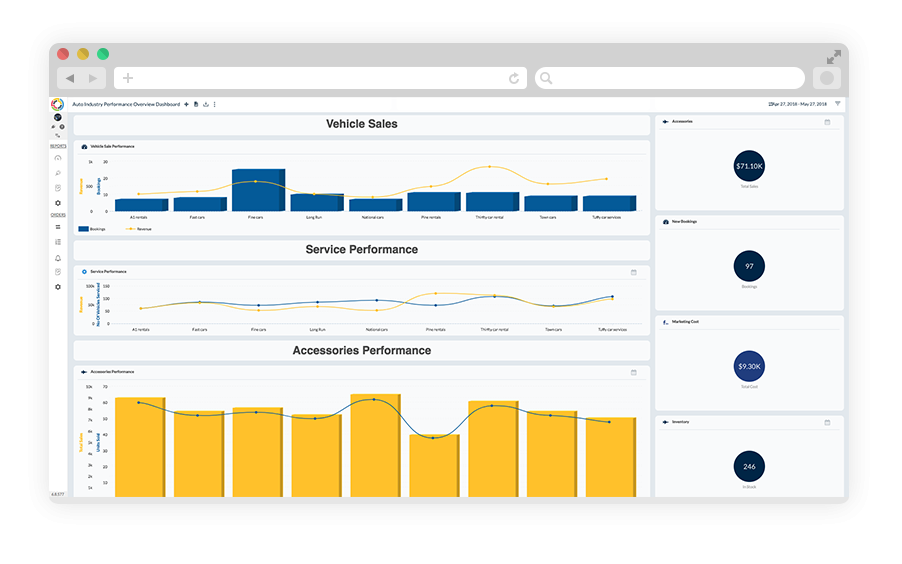This screenshot has height=564, width=902.
Task: Click the $71.10K Total Sales circle
Action: coord(749,166)
